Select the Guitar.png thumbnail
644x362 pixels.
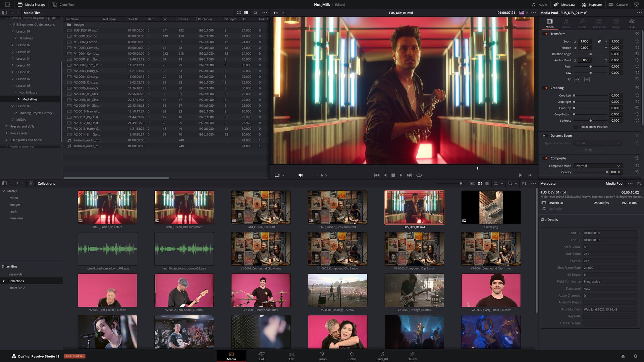click(491, 207)
